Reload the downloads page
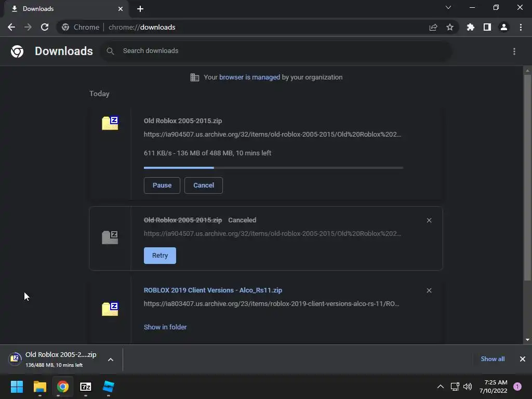 tap(45, 27)
